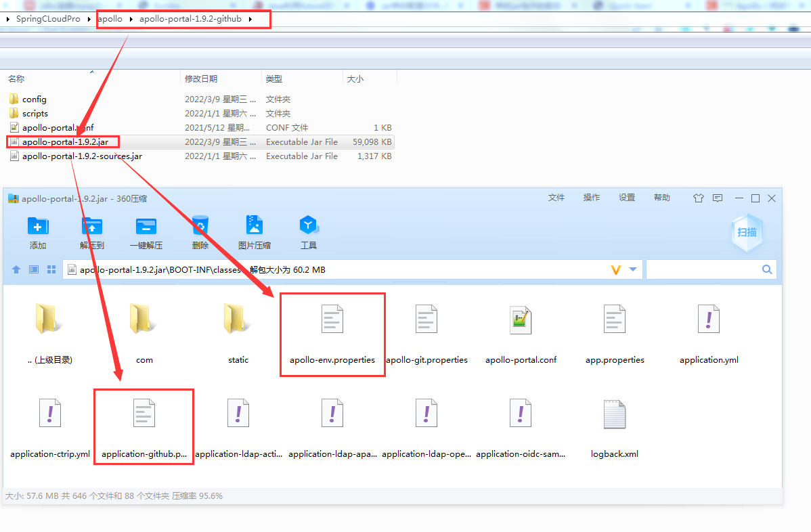Expand breadcrumb arrow before SpringCLoudPro
Viewport: 811px width, 532px height.
[x=7, y=19]
